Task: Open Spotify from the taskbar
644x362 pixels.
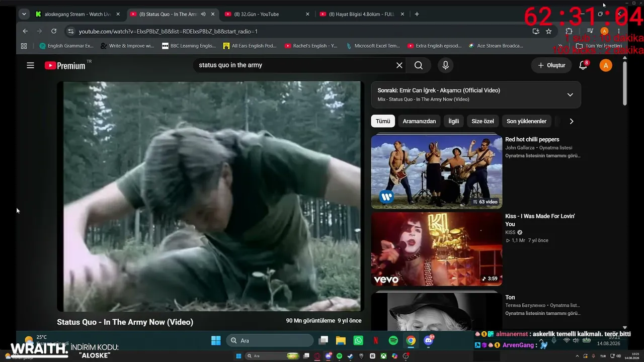Action: pos(393,340)
